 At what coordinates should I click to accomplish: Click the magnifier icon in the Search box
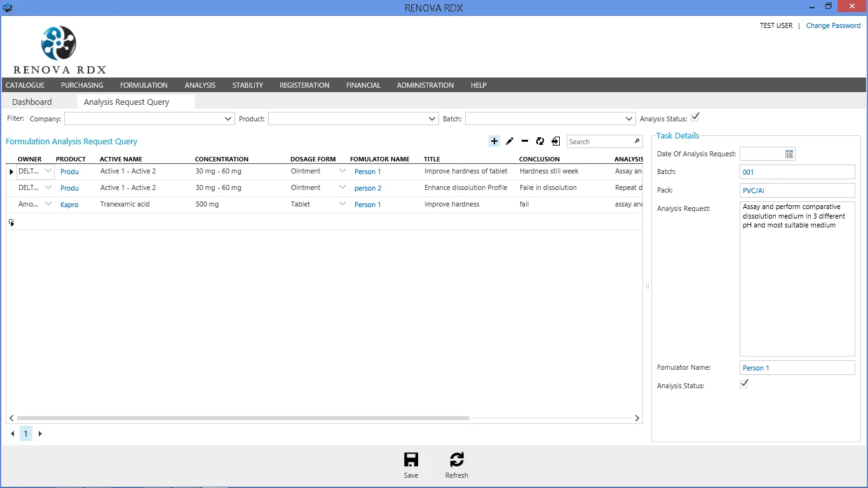pyautogui.click(x=637, y=141)
